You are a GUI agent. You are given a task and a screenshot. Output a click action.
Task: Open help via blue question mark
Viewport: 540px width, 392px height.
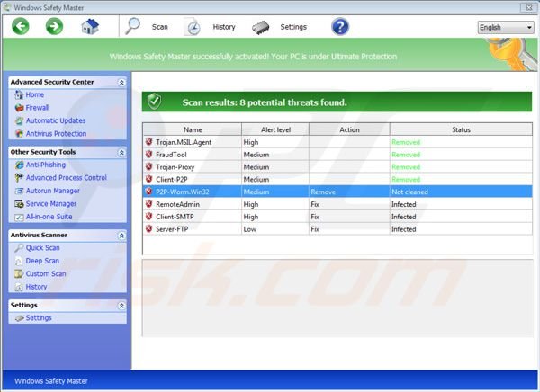coord(340,26)
